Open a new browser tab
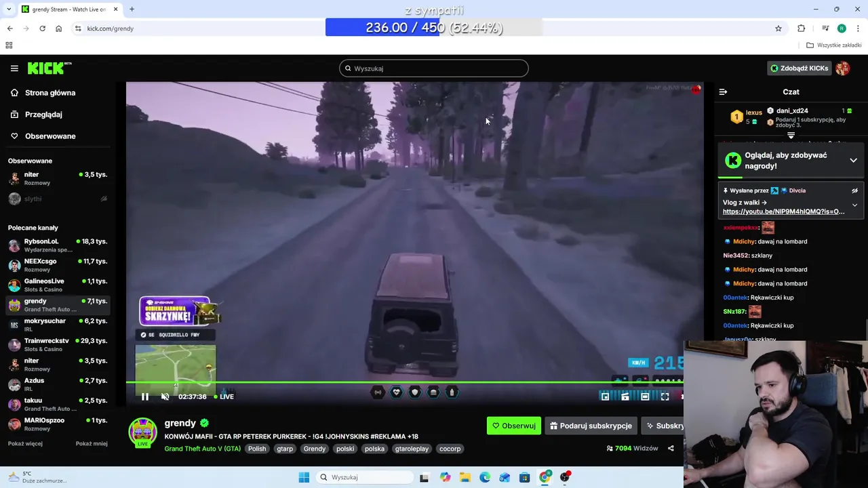 [x=132, y=9]
